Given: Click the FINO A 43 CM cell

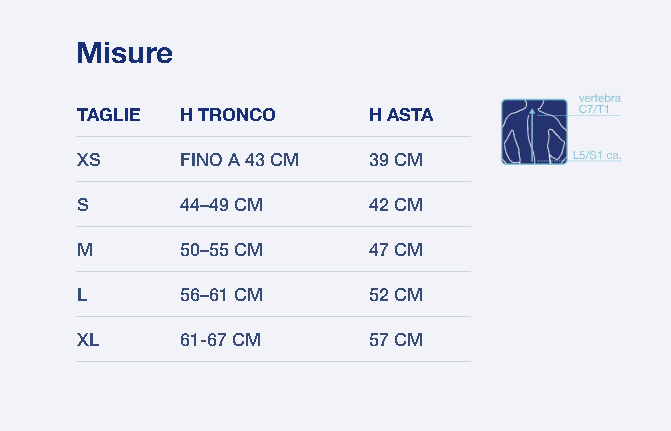Looking at the screenshot, I should (239, 160).
